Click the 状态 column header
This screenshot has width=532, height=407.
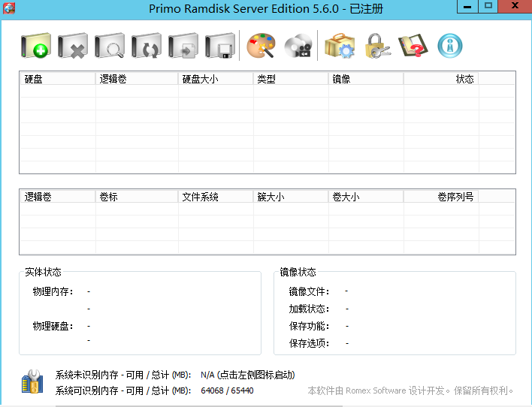(441, 79)
